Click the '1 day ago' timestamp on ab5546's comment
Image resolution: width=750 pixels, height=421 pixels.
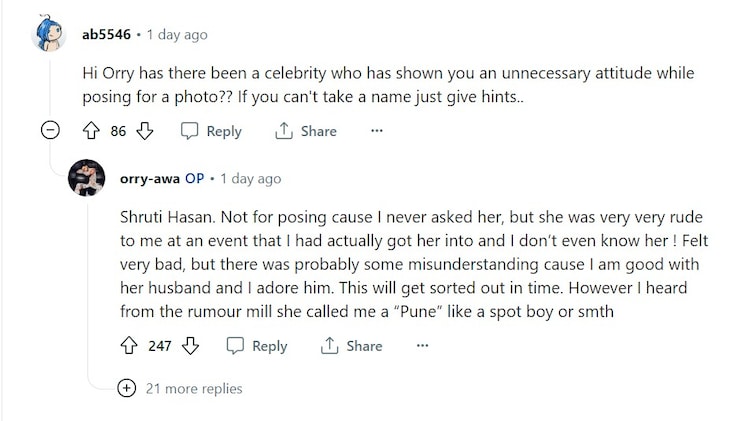click(x=176, y=35)
